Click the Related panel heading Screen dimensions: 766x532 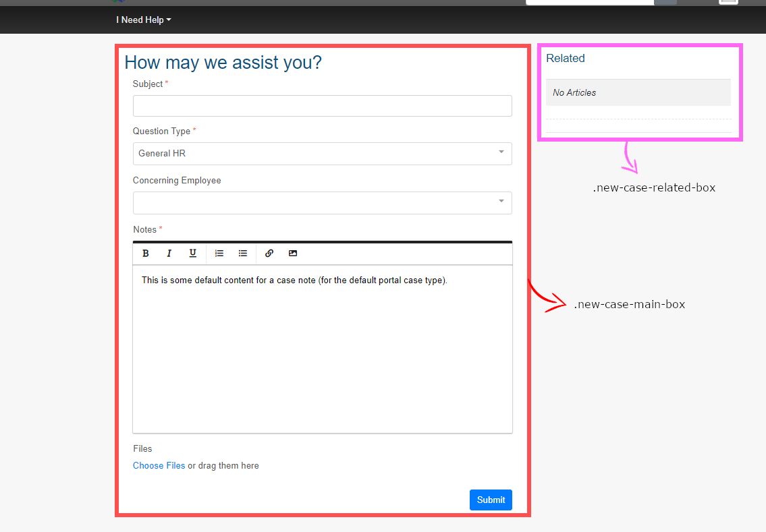[566, 59]
